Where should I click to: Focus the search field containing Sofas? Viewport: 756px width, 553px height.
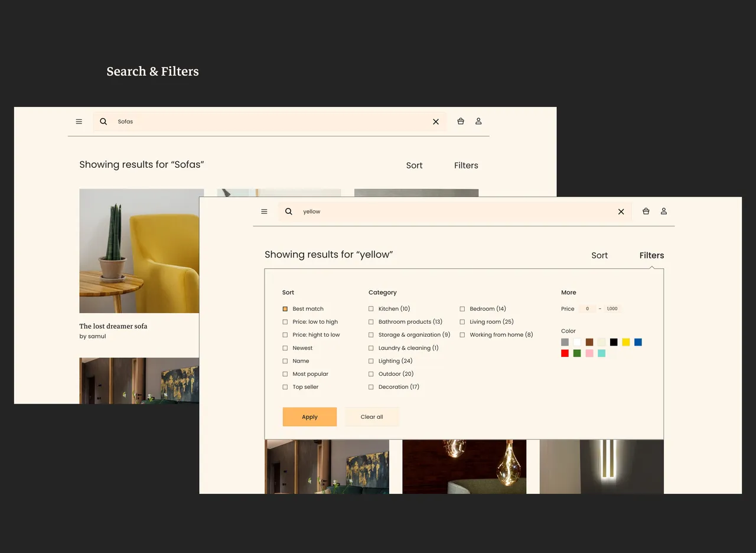[x=270, y=122]
